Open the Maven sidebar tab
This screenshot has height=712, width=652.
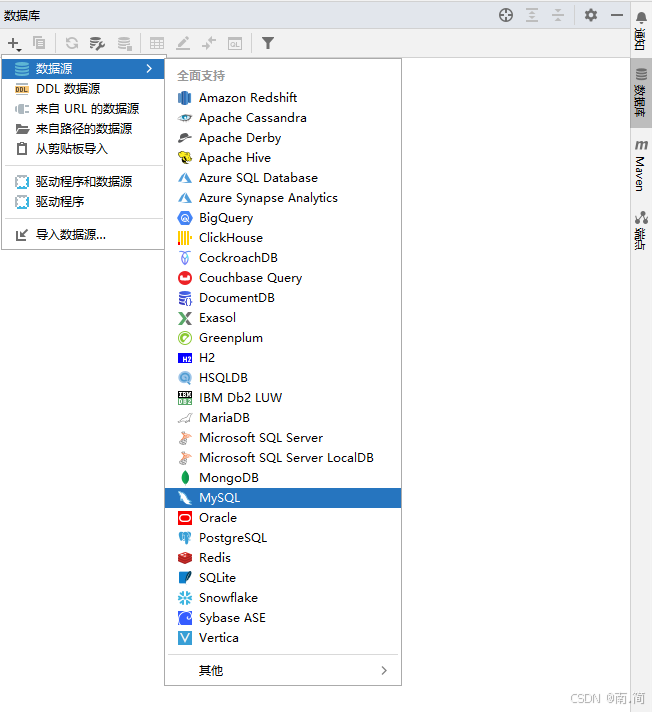click(x=641, y=165)
